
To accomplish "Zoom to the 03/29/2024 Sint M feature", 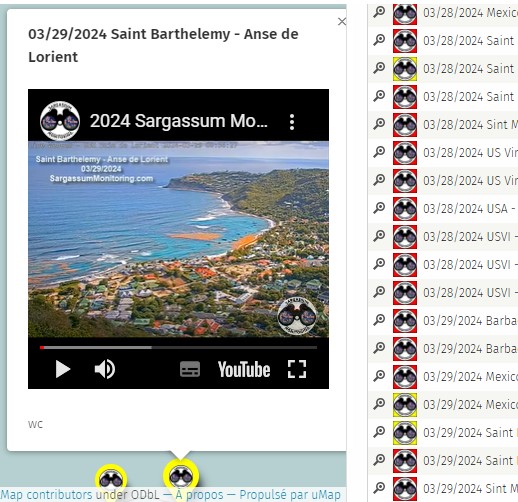I will (x=379, y=488).
